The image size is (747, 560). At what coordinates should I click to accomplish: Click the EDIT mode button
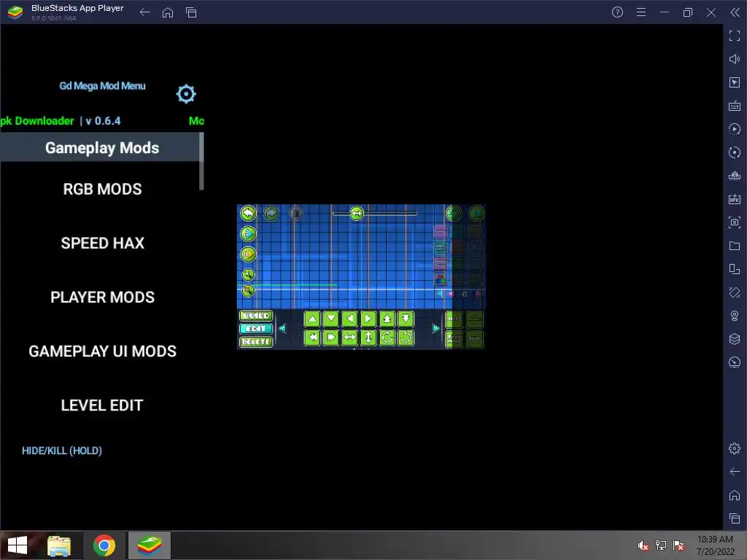point(256,329)
